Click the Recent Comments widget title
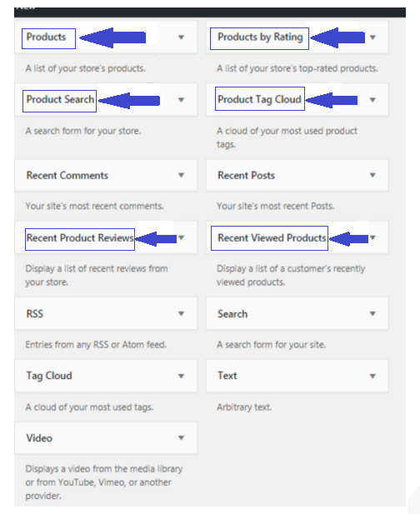Viewport: 420px width, 514px height. tap(67, 176)
